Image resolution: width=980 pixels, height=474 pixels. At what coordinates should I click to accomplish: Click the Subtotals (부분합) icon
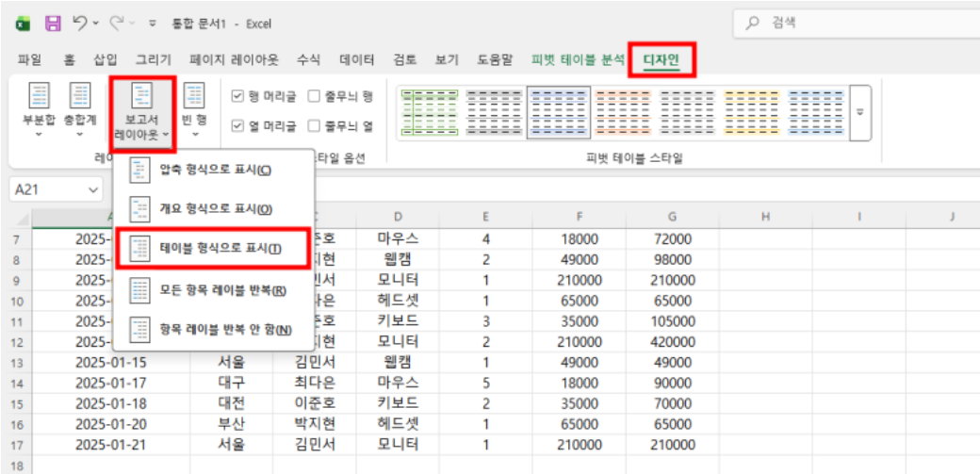(x=39, y=99)
